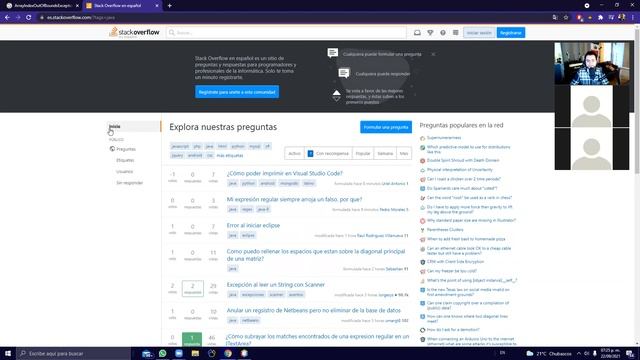Focus the Stack Overflow search field
Image resolution: width=640 pixels, height=360 pixels.
287,33
